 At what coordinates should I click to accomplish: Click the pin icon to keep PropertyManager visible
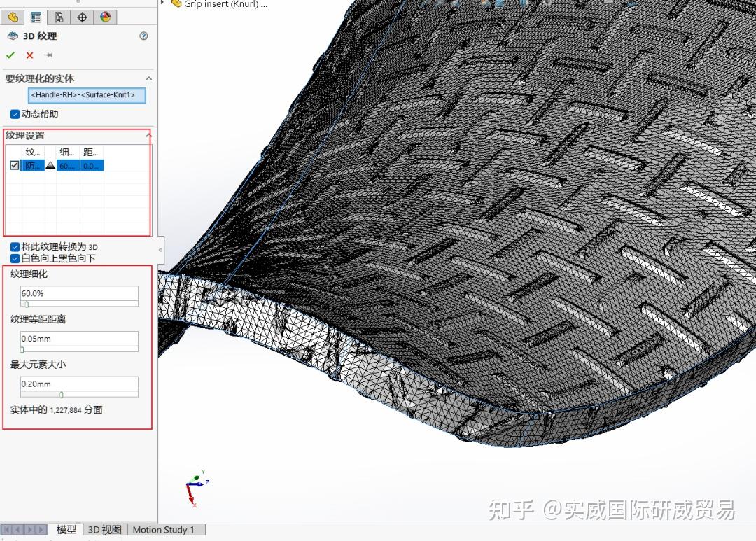[x=48, y=55]
